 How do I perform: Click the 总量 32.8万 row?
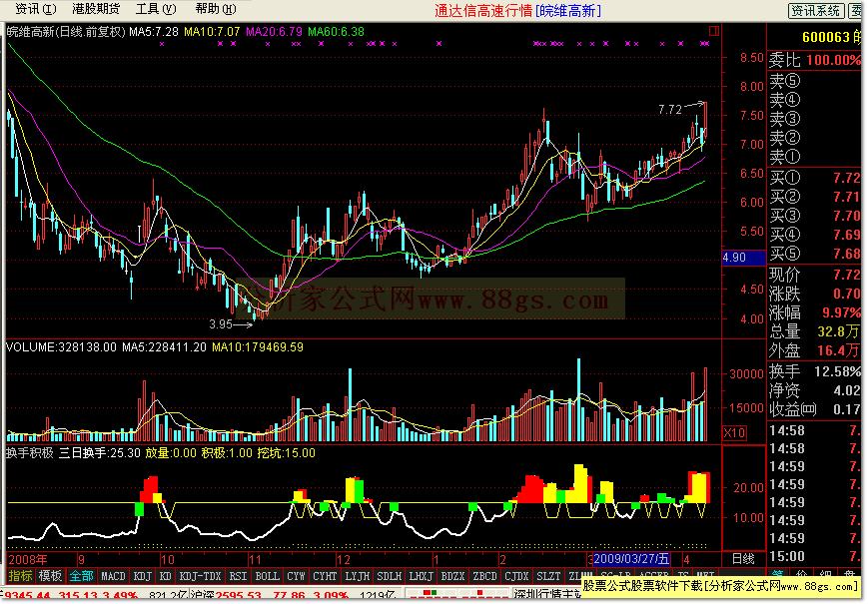point(814,331)
